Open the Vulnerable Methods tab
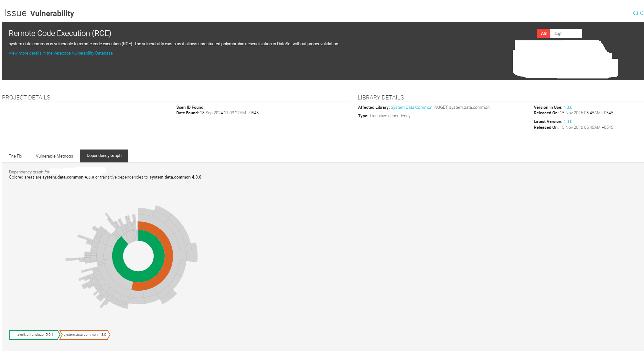This screenshot has height=351, width=644. [54, 156]
